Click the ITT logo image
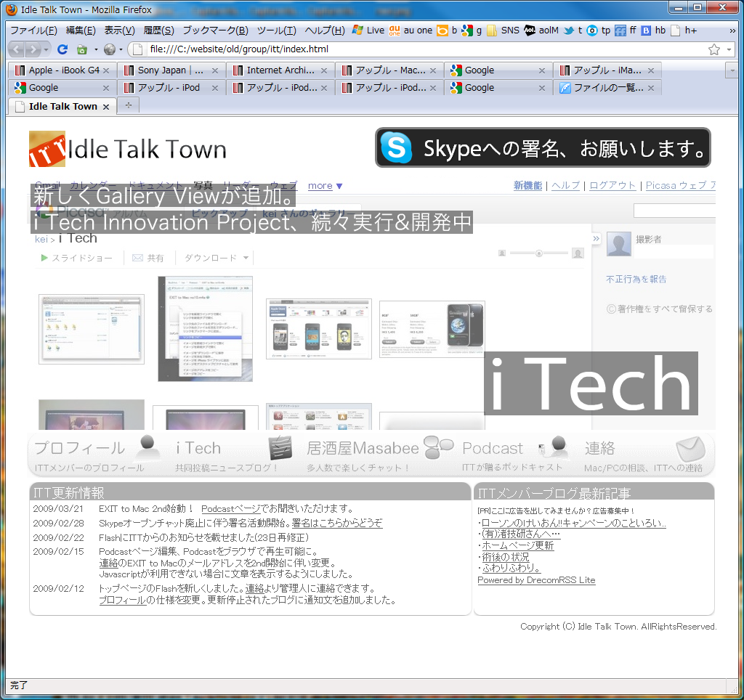Screen dimensions: 744x700 tap(47, 149)
